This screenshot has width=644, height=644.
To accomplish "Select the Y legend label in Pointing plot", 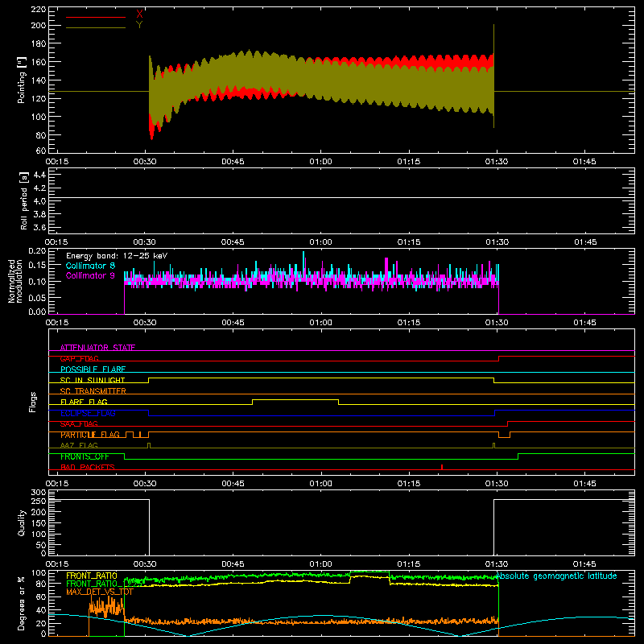I will point(139,25).
